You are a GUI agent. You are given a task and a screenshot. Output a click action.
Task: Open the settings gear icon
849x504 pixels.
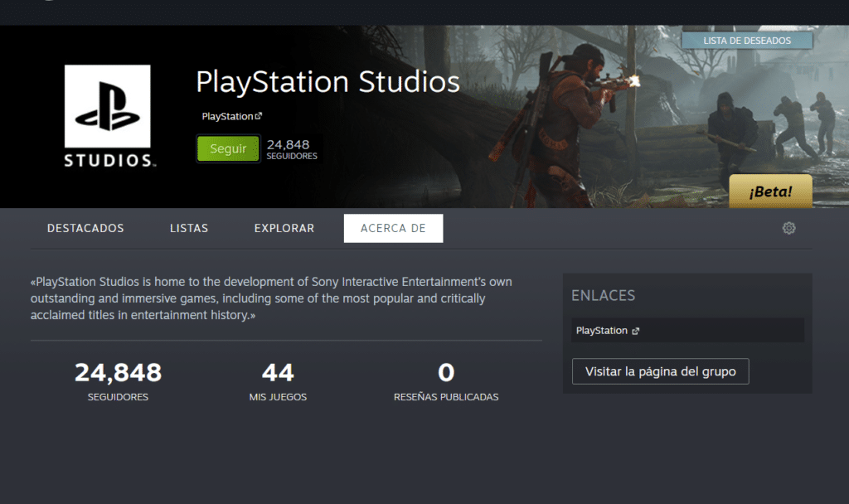point(789,228)
